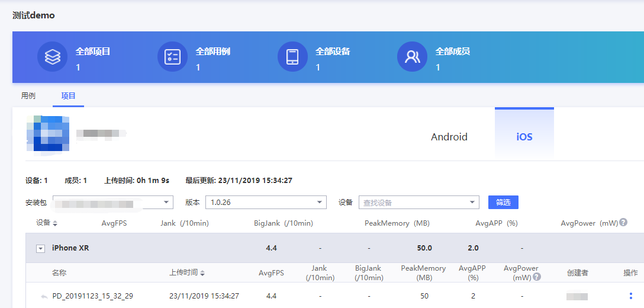
Task: Click the pixelated project thumbnail image
Action: 48,133
